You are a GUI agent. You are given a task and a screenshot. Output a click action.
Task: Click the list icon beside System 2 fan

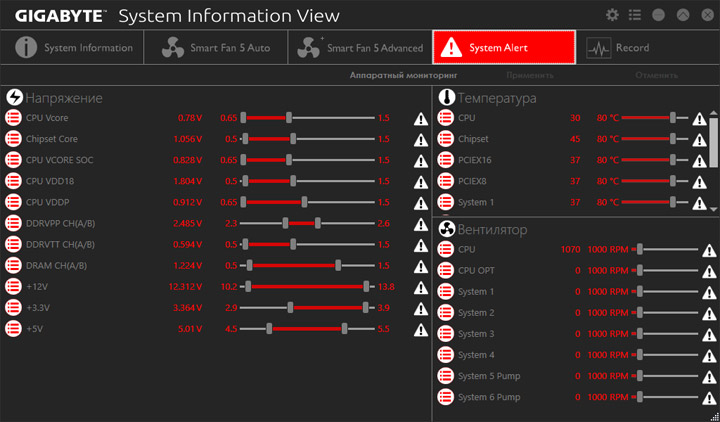[445, 313]
